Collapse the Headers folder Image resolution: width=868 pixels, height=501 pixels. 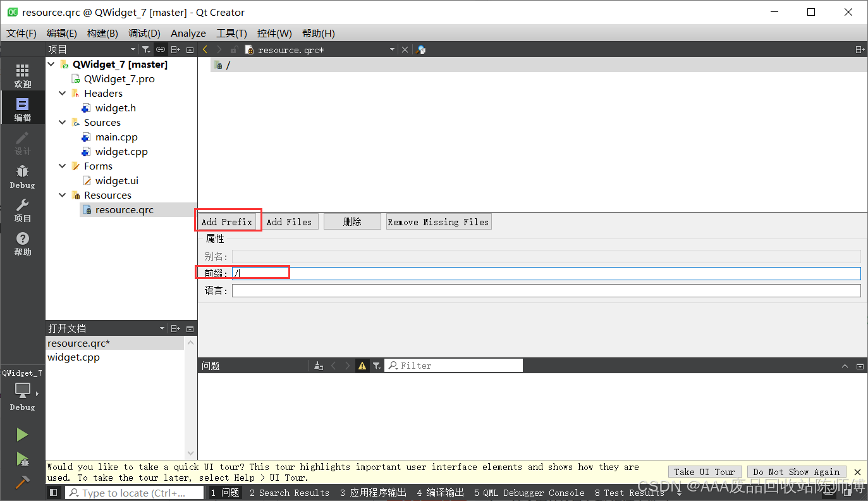[63, 94]
